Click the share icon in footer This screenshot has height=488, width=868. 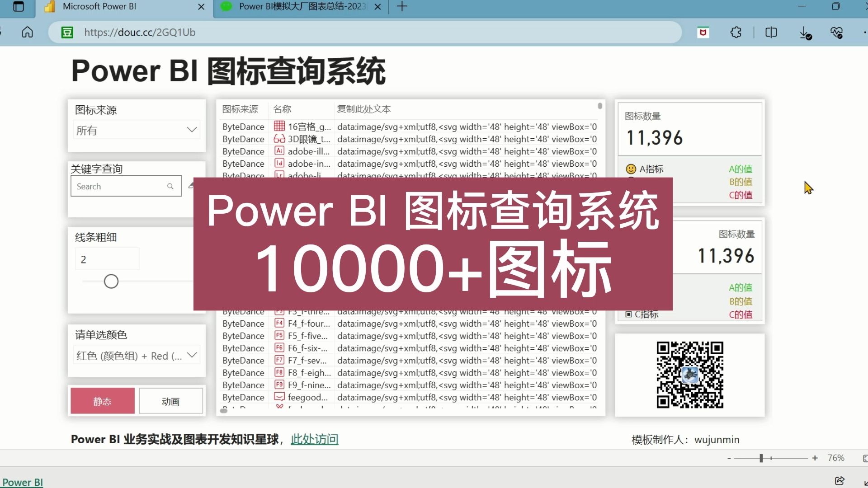click(840, 480)
